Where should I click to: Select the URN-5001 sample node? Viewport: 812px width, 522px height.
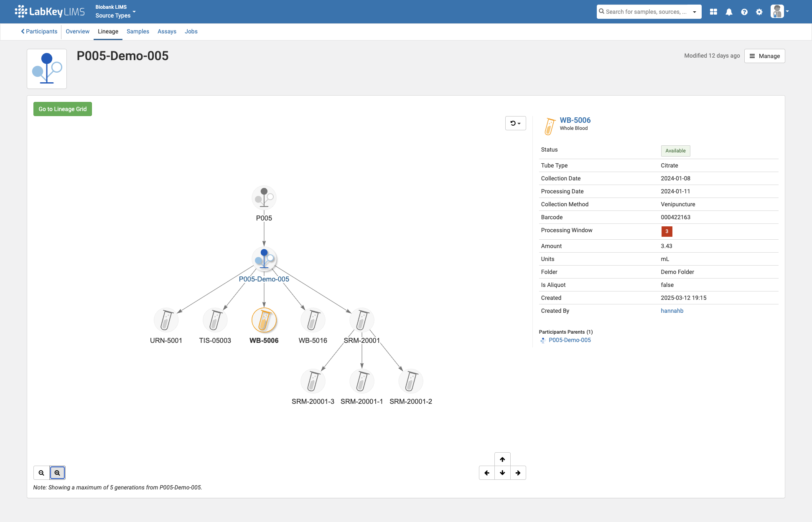point(166,320)
